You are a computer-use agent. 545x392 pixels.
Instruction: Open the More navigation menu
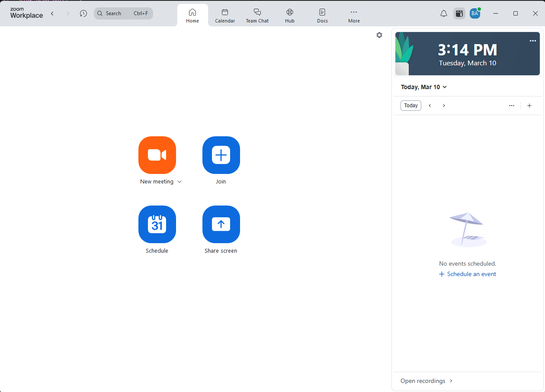pyautogui.click(x=354, y=14)
